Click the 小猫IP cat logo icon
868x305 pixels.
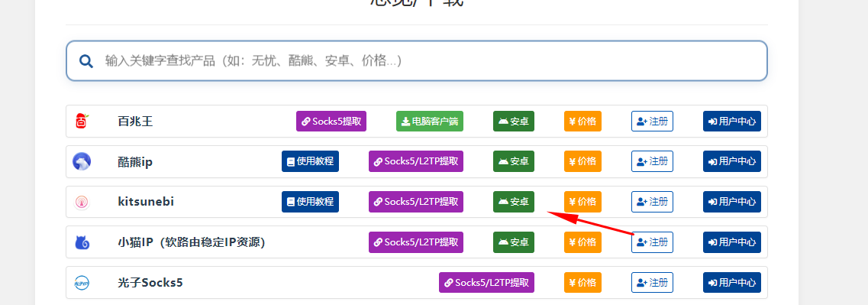[82, 242]
